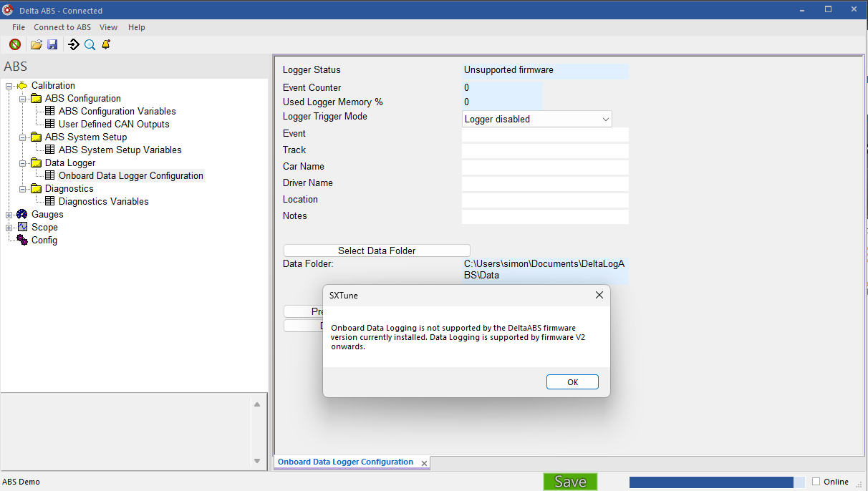The image size is (868, 491).
Task: Close the SXTune dialog with its X
Action: [x=599, y=295]
